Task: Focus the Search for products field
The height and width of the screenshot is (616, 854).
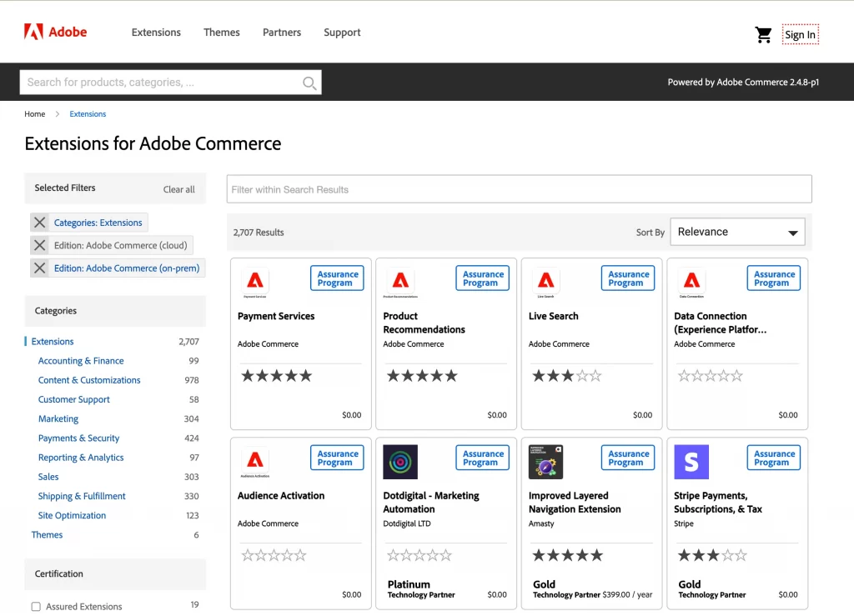Action: tap(170, 83)
